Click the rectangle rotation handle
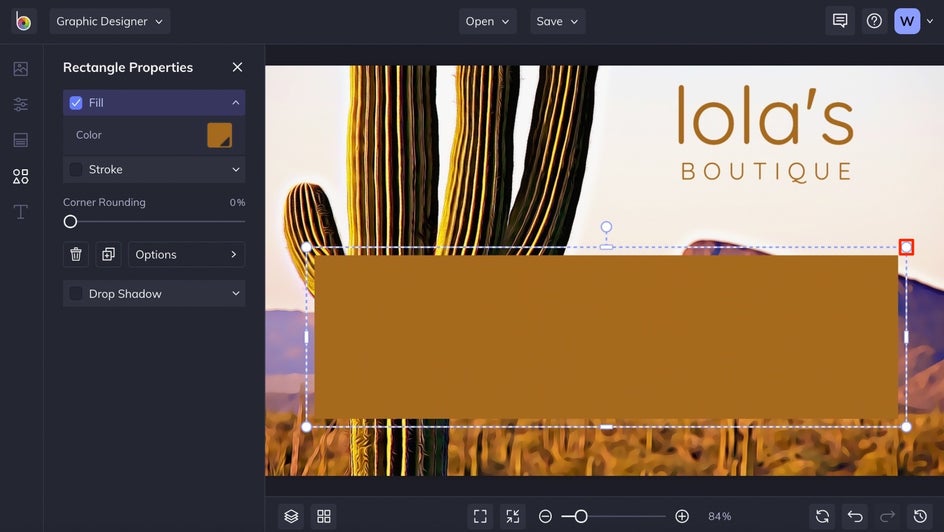 [x=606, y=226]
